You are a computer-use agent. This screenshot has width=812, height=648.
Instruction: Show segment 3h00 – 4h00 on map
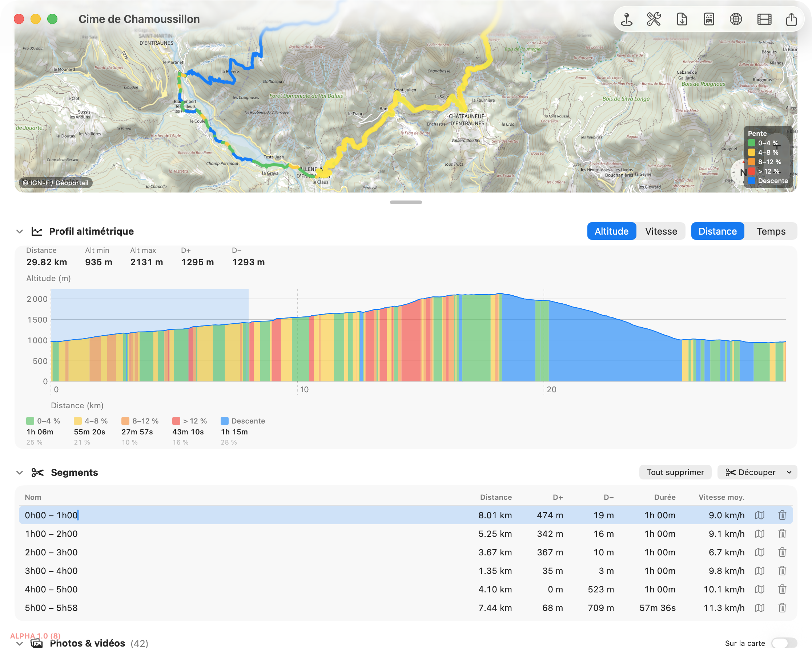point(760,571)
